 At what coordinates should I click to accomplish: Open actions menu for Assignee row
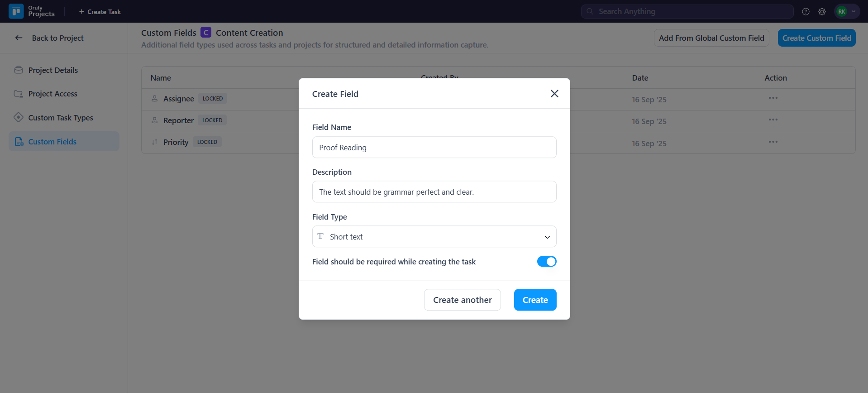coord(773,98)
